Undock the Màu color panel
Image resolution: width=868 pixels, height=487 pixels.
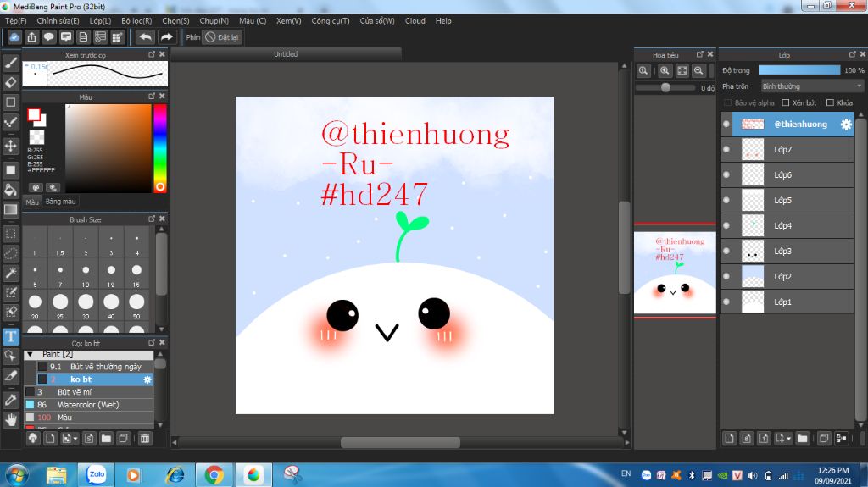152,97
